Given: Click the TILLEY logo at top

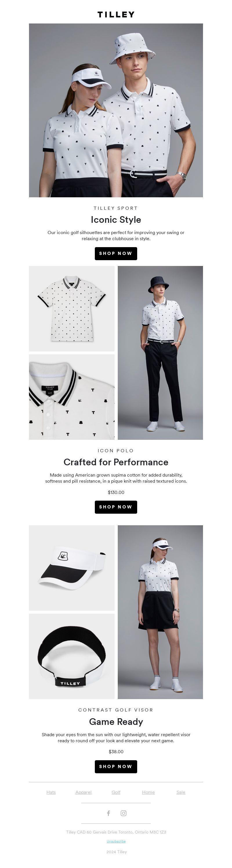Looking at the screenshot, I should click(x=116, y=14).
